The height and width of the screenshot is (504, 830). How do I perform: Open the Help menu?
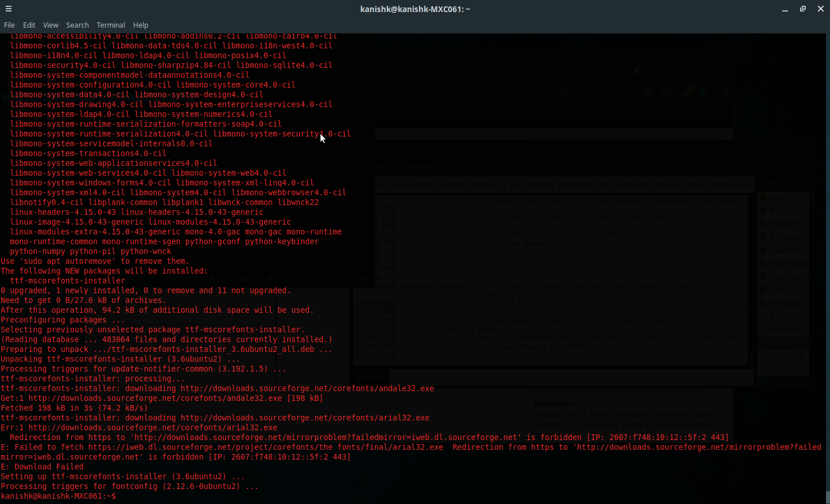point(141,25)
